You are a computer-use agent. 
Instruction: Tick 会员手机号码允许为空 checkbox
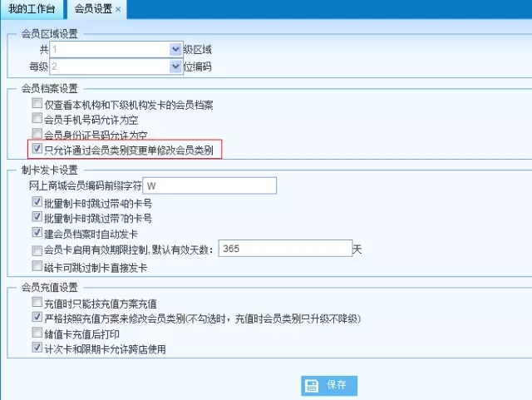click(37, 118)
